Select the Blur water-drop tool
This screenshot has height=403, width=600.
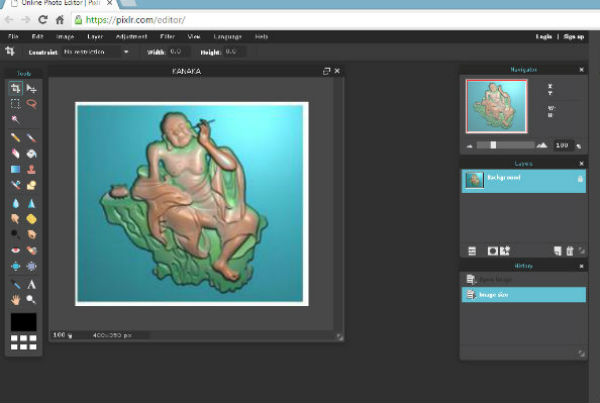click(x=15, y=203)
